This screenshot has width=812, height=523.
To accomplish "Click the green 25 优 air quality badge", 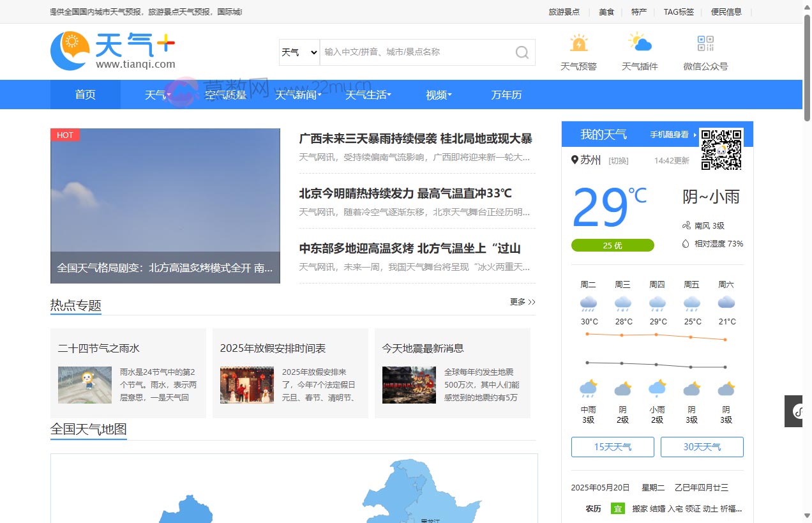I will pos(612,245).
